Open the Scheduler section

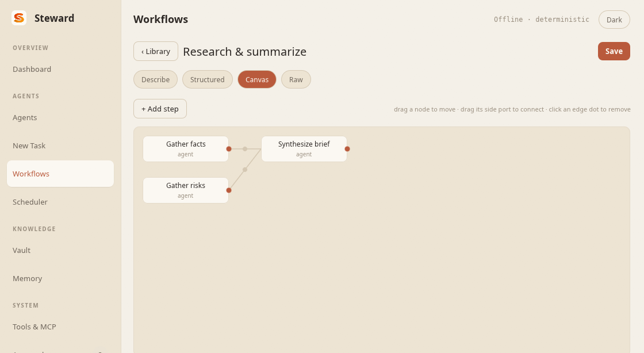[60, 202]
